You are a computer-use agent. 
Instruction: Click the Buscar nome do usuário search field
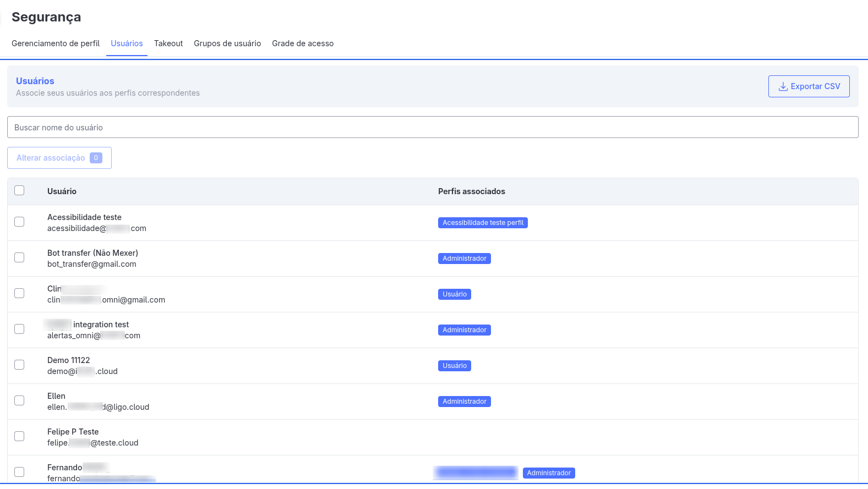pos(433,127)
